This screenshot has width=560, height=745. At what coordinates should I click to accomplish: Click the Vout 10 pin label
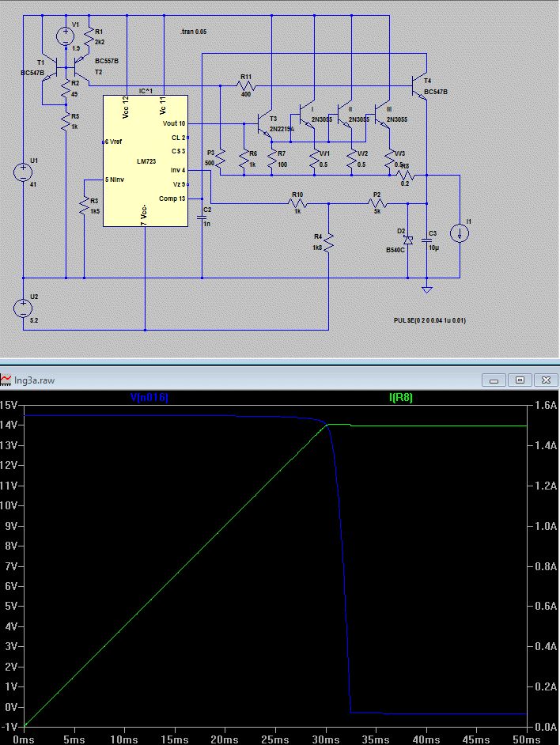(x=174, y=123)
